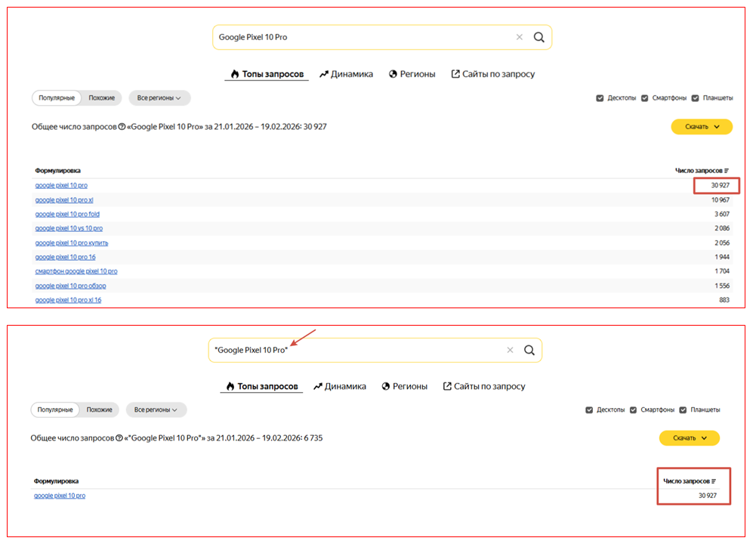Expand Все регионы dropdown in quoted query panel

coord(156,410)
